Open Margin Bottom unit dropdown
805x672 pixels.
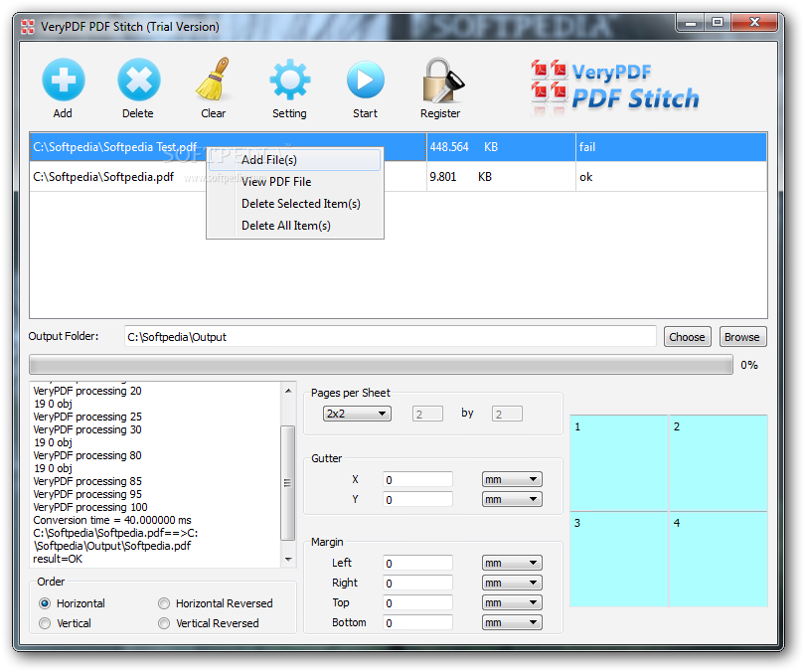[x=512, y=622]
